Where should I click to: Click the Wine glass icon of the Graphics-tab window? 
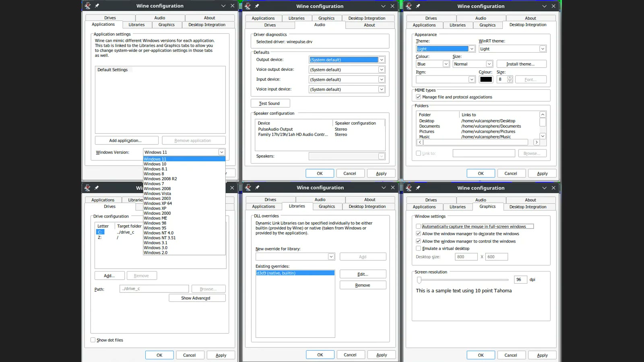pyautogui.click(x=409, y=188)
